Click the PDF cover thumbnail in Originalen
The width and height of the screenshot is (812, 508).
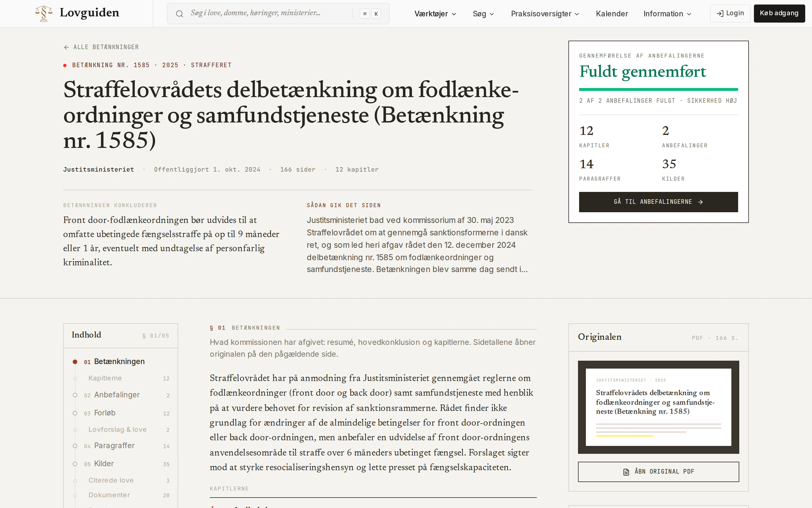658,407
